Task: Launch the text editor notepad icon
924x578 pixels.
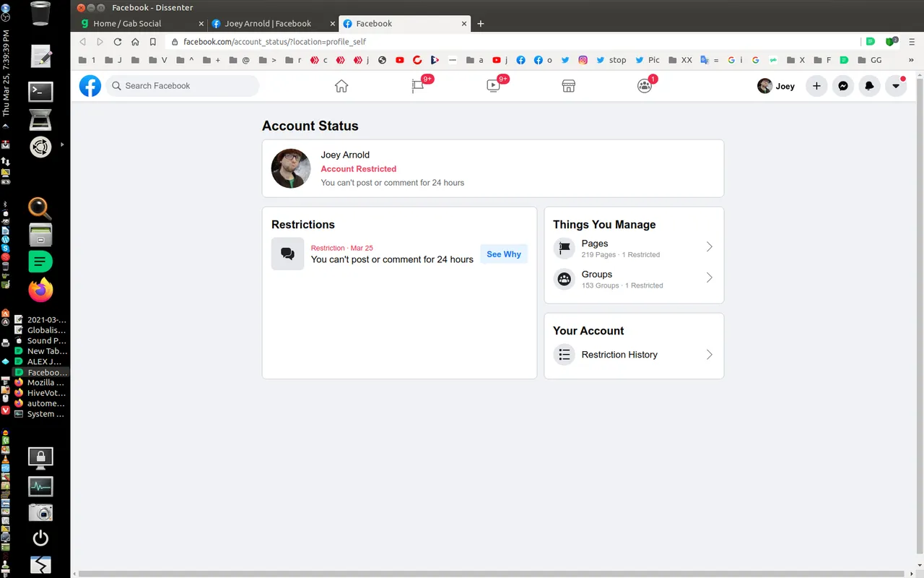Action: pos(40,56)
